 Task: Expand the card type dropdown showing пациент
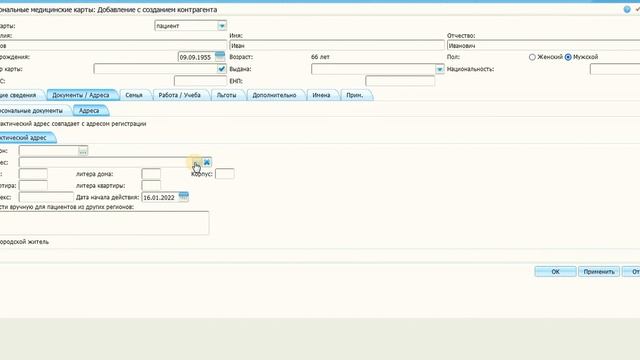[x=222, y=26]
